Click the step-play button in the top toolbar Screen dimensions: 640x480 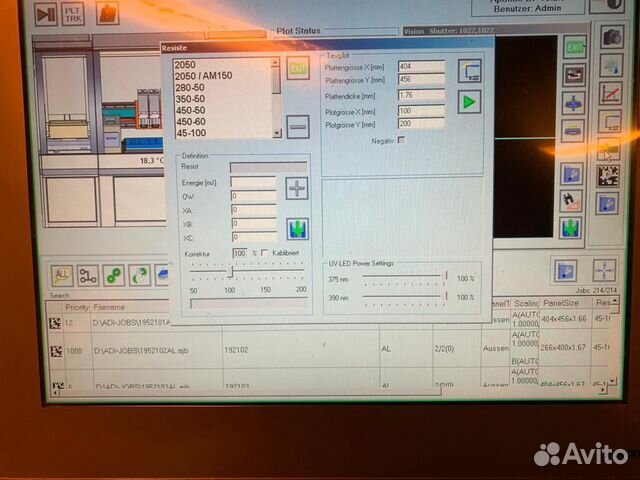46,13
